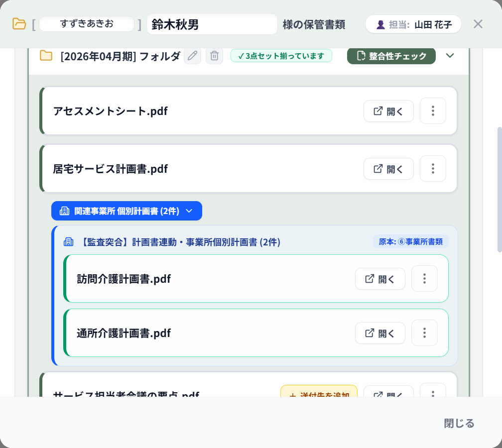Delete the folder using the trash icon

click(x=214, y=56)
